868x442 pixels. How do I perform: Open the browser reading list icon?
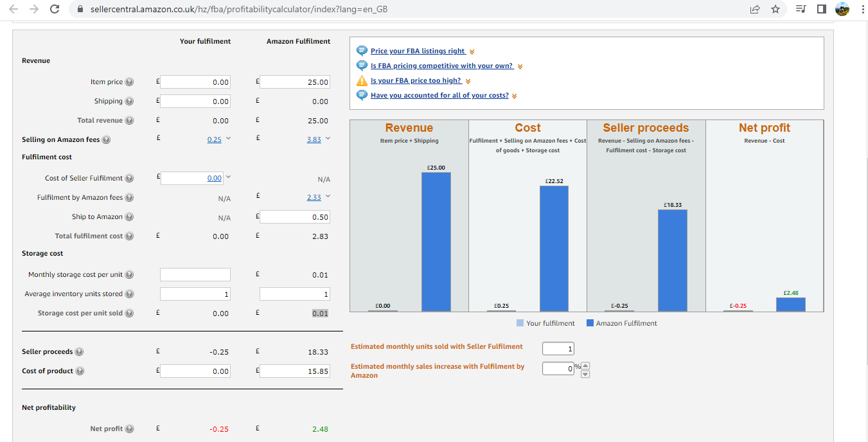[801, 10]
